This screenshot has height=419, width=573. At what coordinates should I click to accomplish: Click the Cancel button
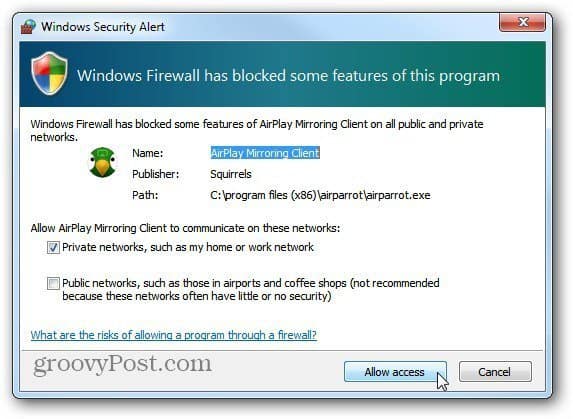coord(495,372)
